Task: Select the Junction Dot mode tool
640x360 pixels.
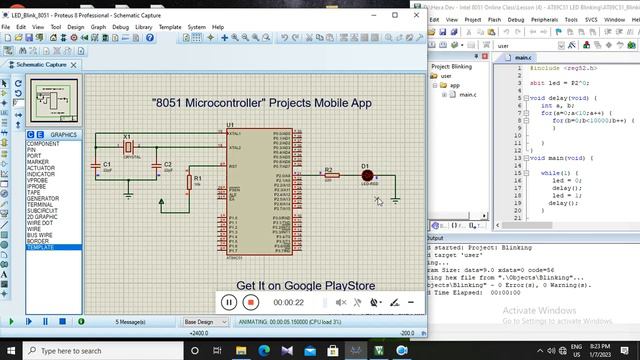Action: (4, 103)
